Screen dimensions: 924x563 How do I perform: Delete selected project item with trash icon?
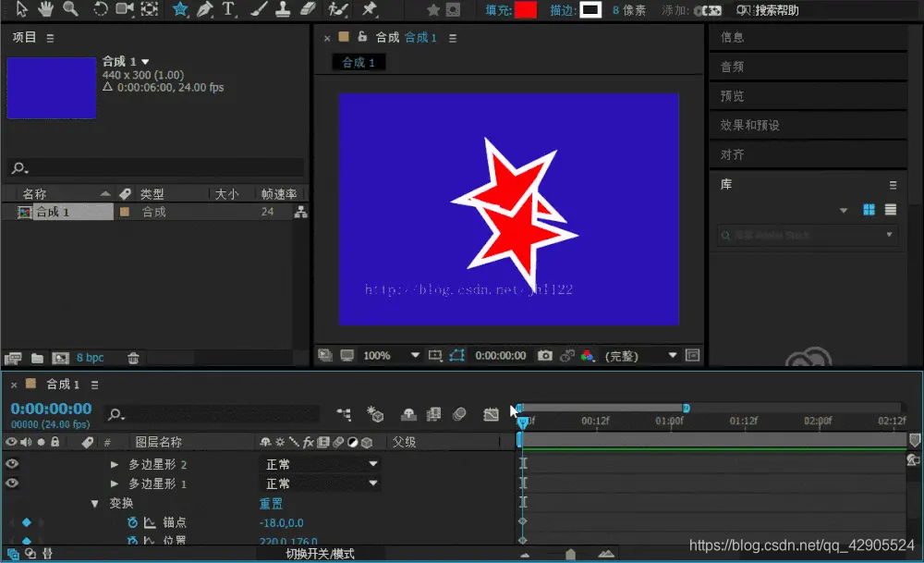[x=133, y=358]
